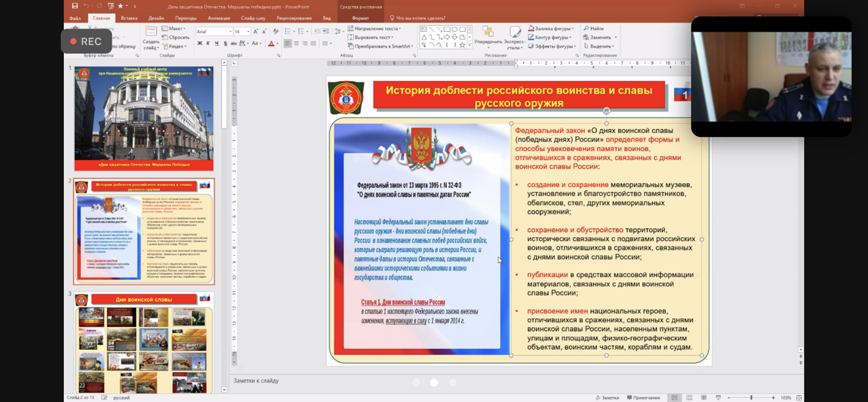Switch to reading view icon in status bar
The image size is (868, 402).
pos(703,398)
